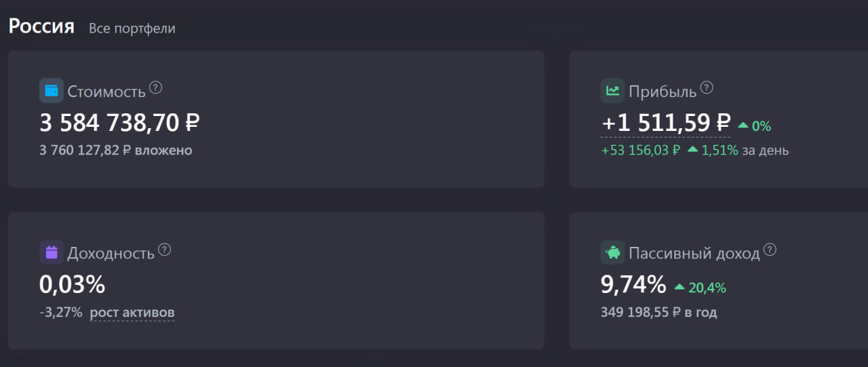
Task: Click the green piggy bank icon
Action: click(x=613, y=253)
